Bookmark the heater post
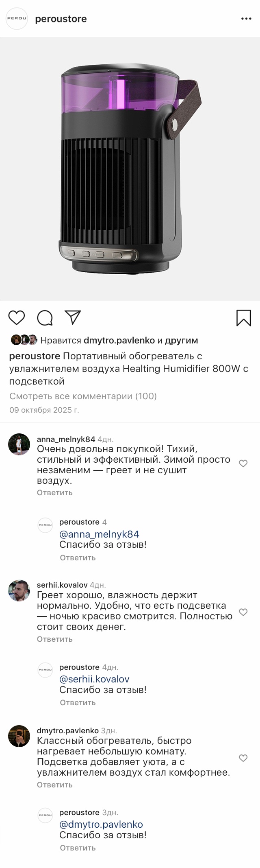The width and height of the screenshot is (260, 868). (x=243, y=318)
